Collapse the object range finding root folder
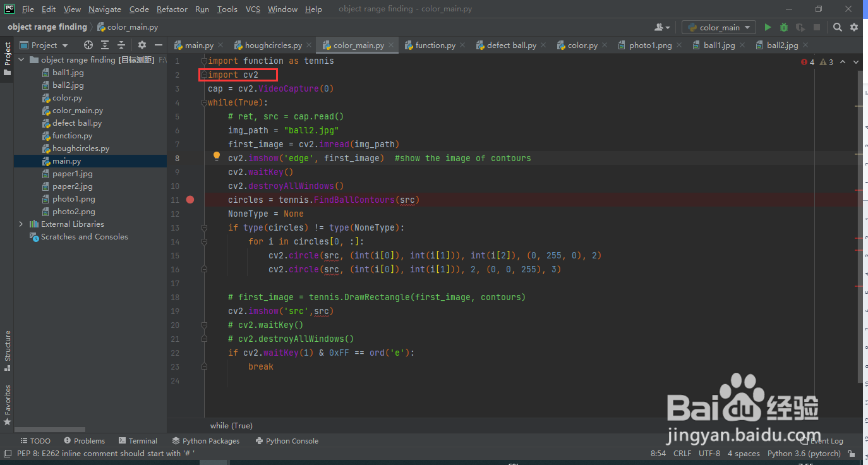 21,60
